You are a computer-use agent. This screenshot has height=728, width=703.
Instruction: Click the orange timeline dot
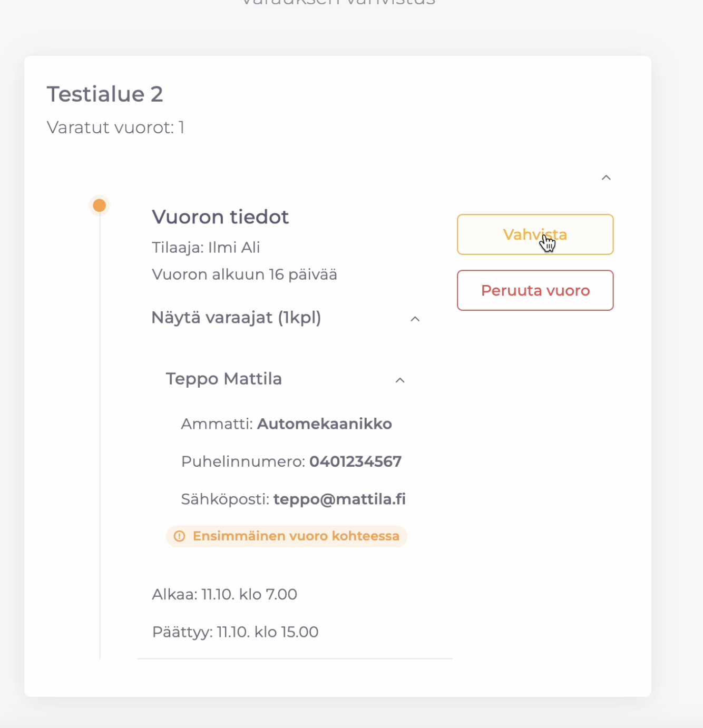click(100, 205)
